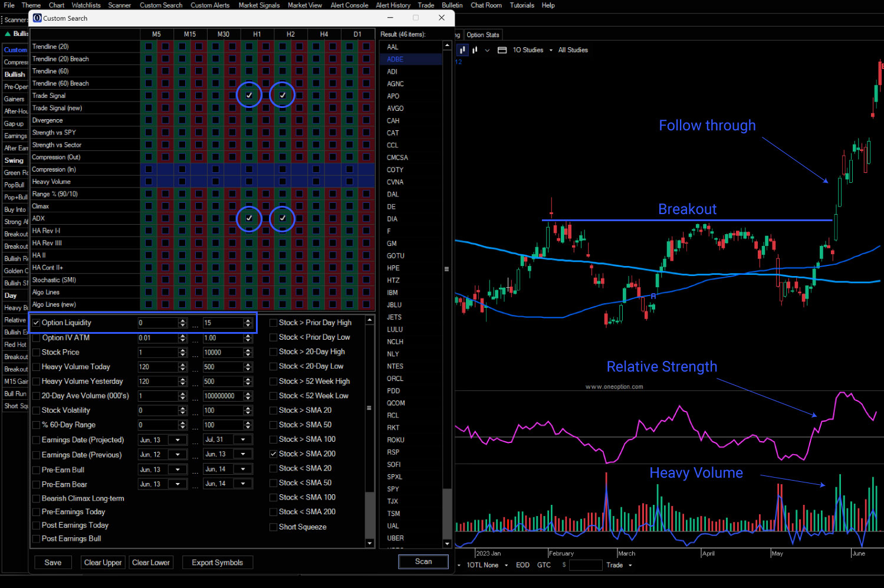This screenshot has width=884, height=588.
Task: Uncheck the Option Liquidity filter
Action: pyautogui.click(x=37, y=323)
